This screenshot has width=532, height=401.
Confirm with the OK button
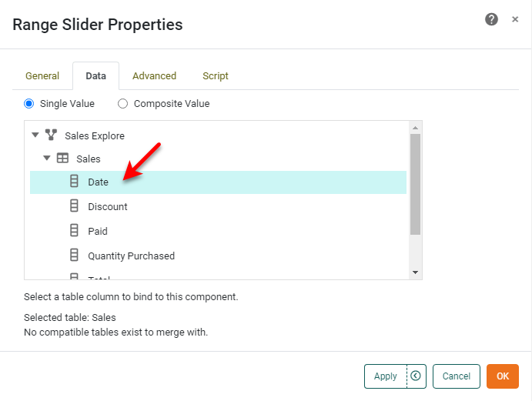(x=503, y=376)
